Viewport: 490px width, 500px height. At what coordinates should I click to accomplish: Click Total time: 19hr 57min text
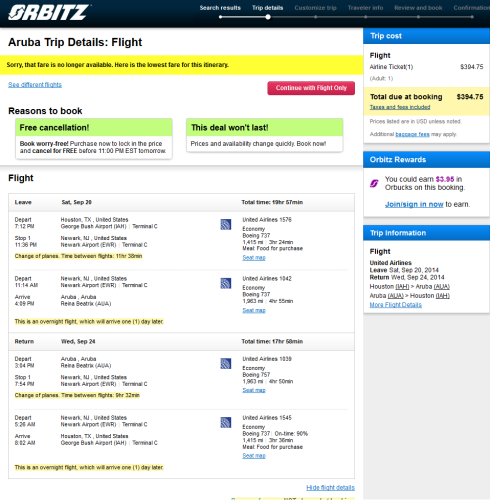[x=272, y=202]
